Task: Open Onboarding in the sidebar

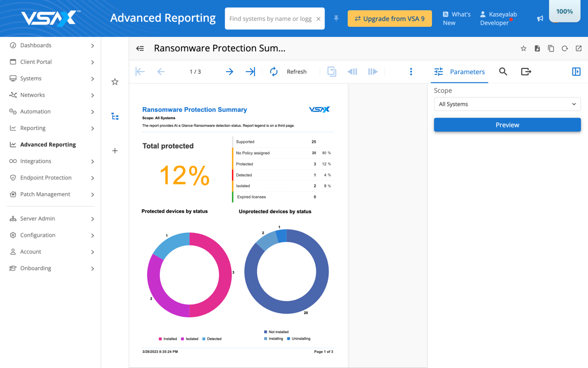Action: pos(52,268)
